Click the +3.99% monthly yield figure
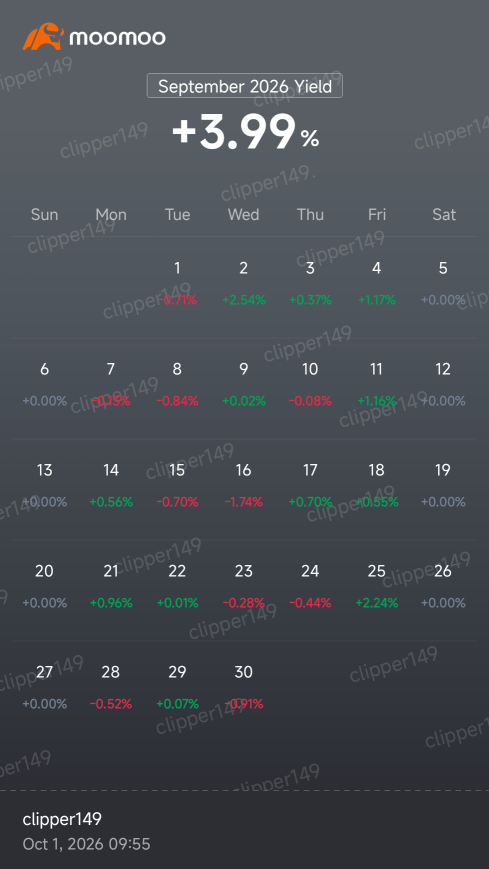489x869 pixels. click(x=244, y=132)
